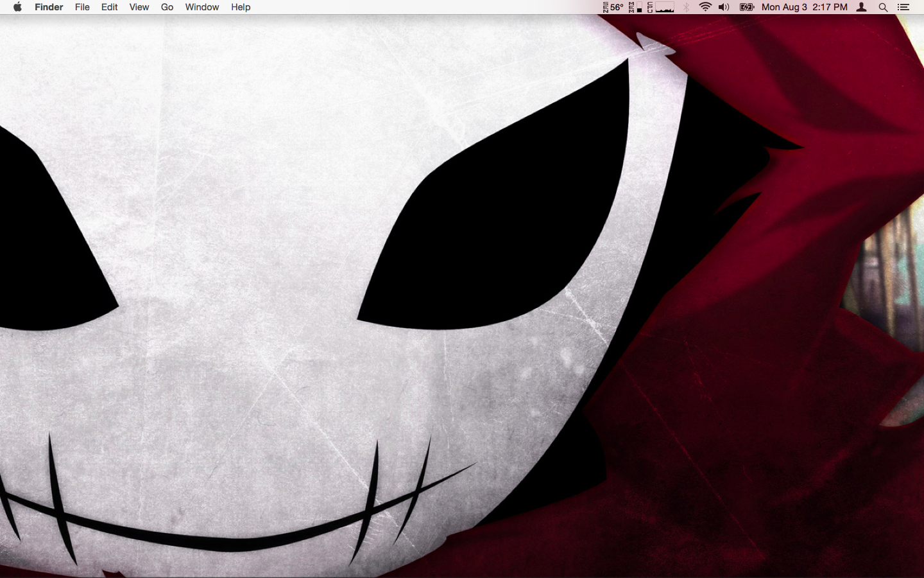This screenshot has height=578, width=924.
Task: Click the CPU usage graph indicator
Action: point(660,7)
